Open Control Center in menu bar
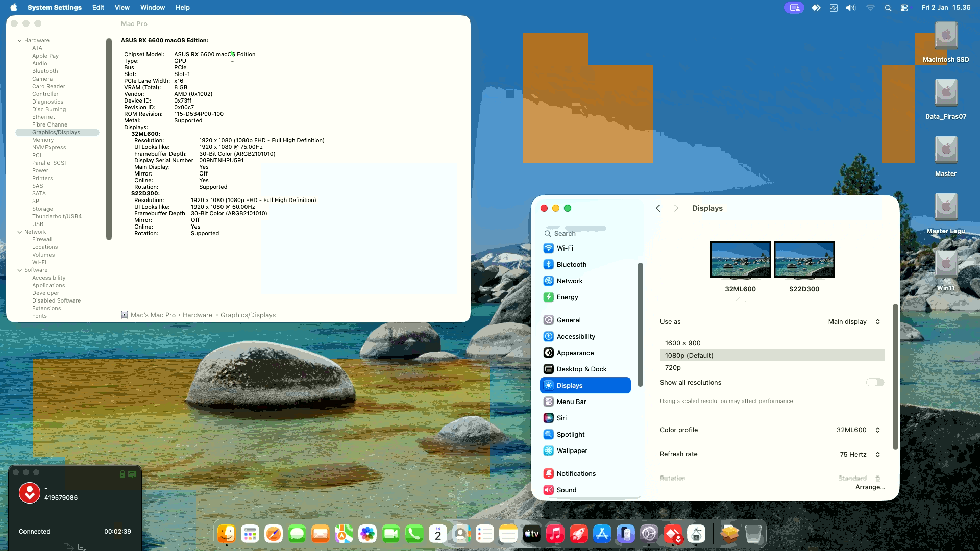This screenshot has height=551, width=980. coord(904,8)
